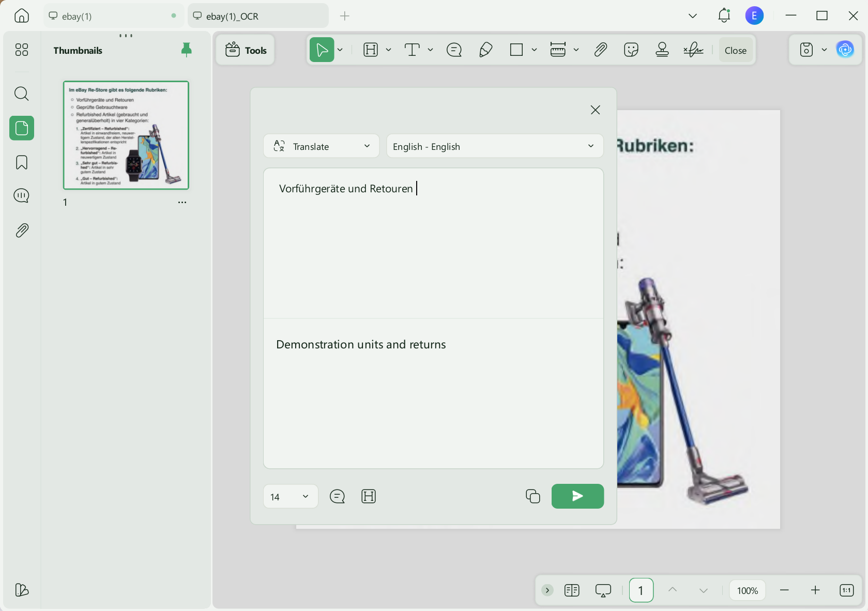The width and height of the screenshot is (868, 611).
Task: Expand the Save options arrow
Action: coord(825,50)
